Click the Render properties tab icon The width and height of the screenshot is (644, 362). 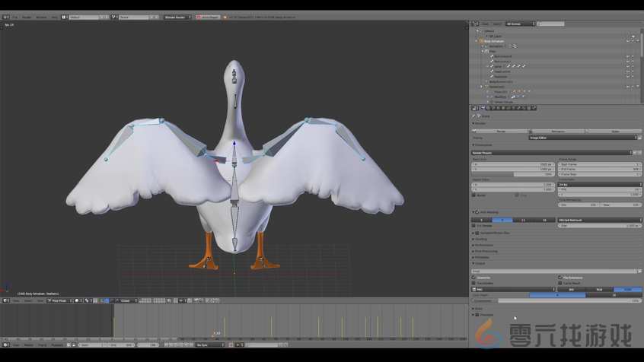tap(483, 108)
